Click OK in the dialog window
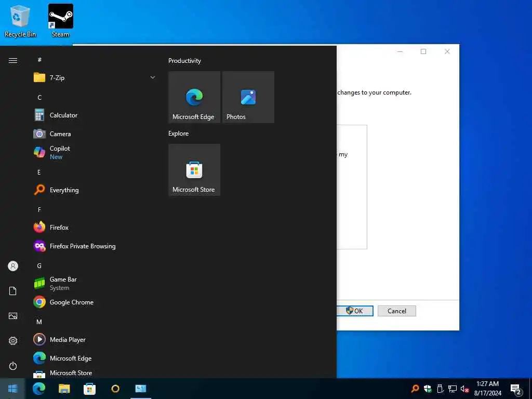532x399 pixels. [355, 311]
